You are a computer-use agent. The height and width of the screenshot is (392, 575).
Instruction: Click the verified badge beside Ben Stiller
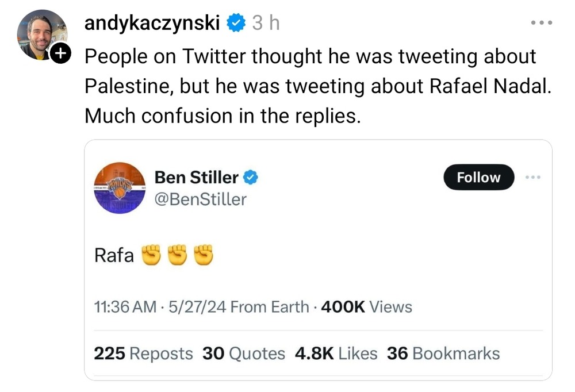(x=250, y=178)
